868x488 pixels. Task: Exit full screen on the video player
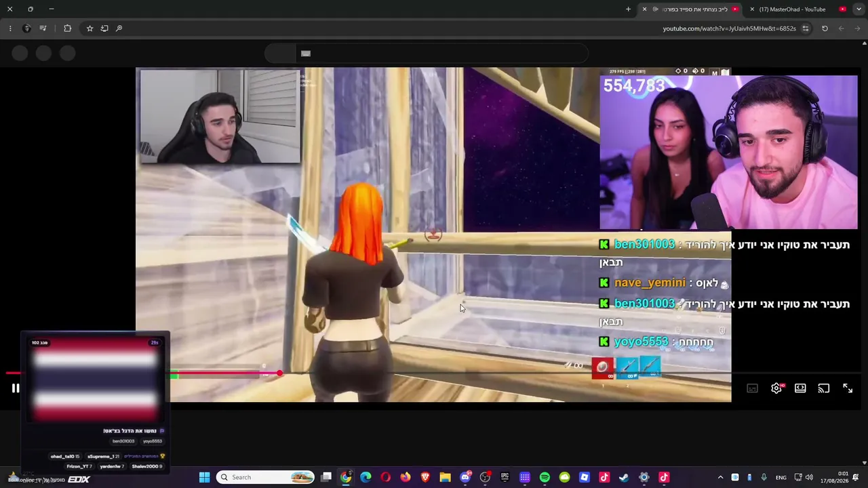tap(848, 388)
